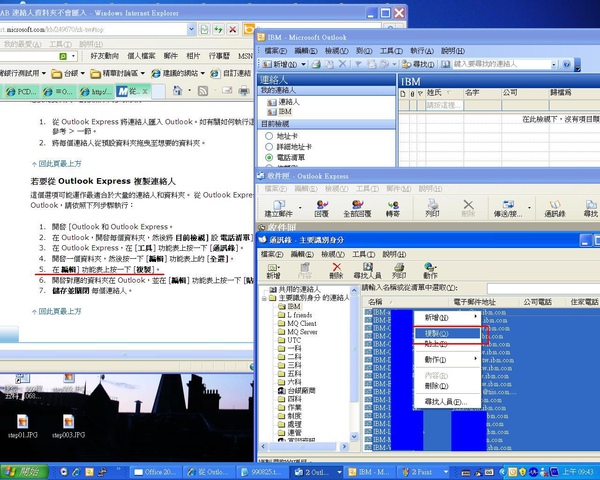The image size is (600, 480).
Task: Open address book icon in Microsoft Outlook toolbar
Action: point(445,64)
